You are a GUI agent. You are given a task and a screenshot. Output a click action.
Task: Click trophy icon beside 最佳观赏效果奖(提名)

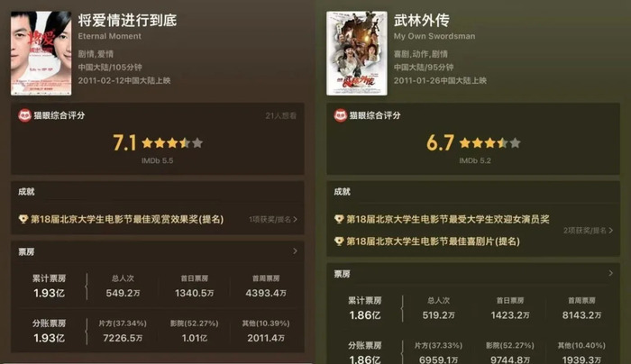click(x=23, y=219)
